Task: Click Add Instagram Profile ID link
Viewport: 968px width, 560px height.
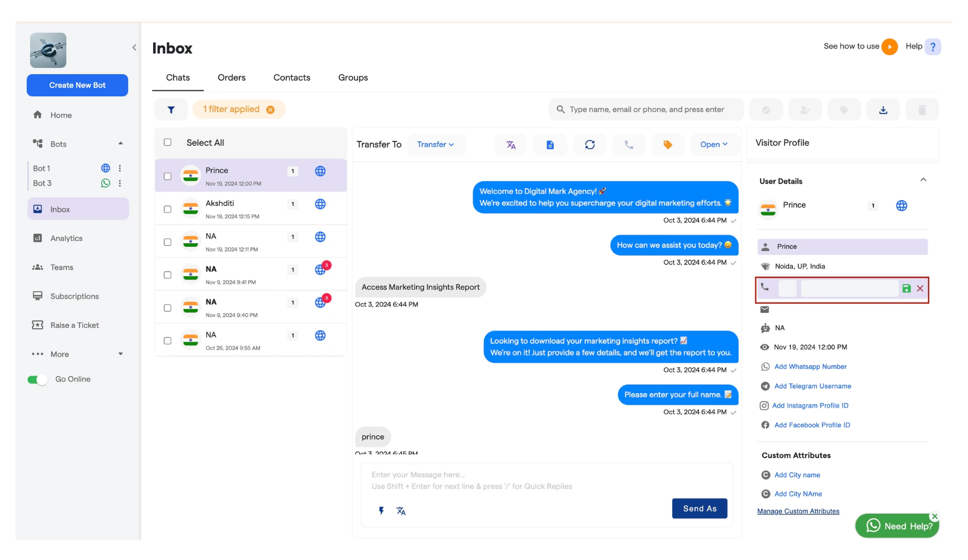Action: [x=810, y=406]
